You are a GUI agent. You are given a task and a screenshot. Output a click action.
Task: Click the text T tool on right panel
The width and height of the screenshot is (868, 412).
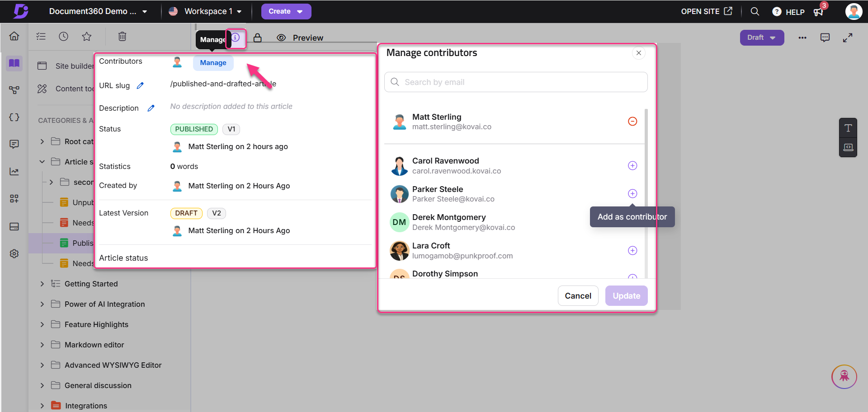[x=848, y=128]
